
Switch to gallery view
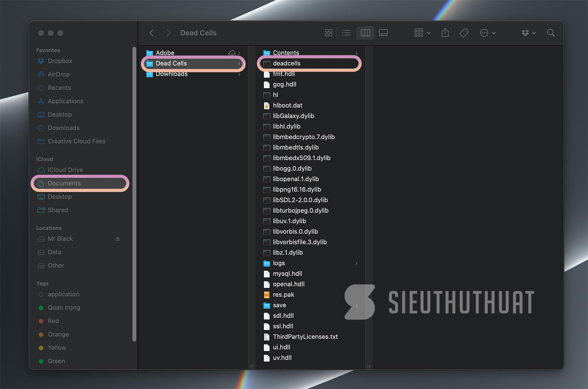(x=383, y=33)
